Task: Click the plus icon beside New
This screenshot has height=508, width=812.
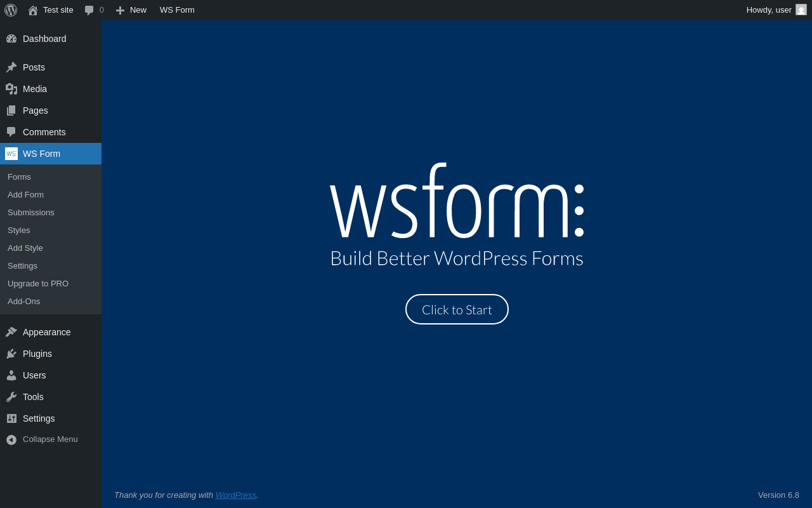Action: point(120,10)
